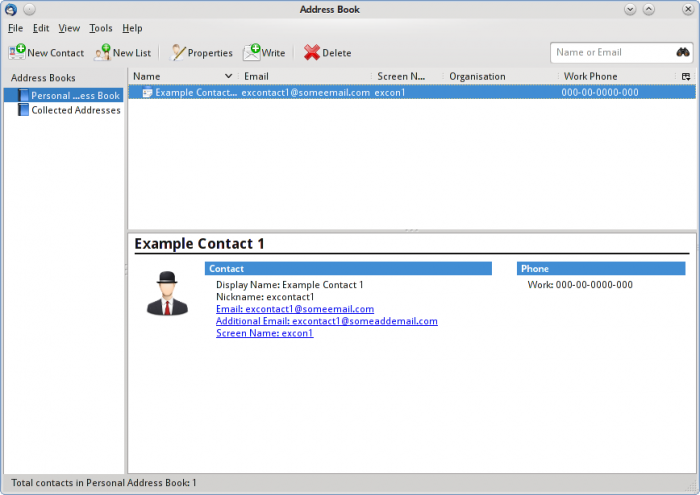Create a New List from toolbar
Image resolution: width=700 pixels, height=495 pixels.
(122, 53)
